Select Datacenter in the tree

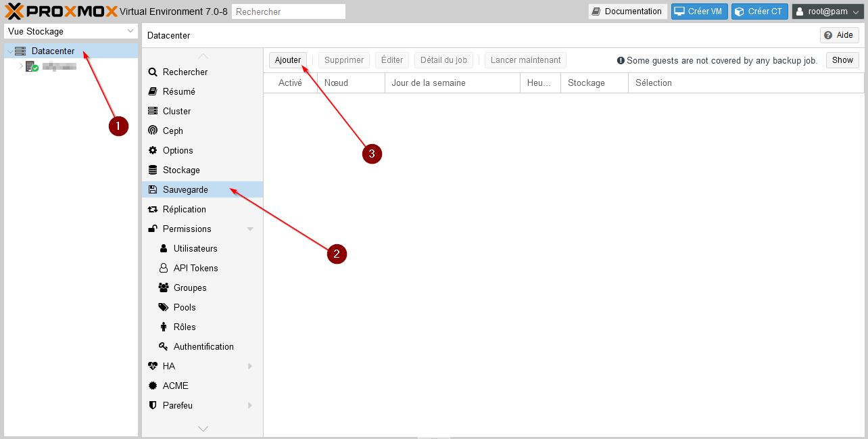[x=53, y=51]
